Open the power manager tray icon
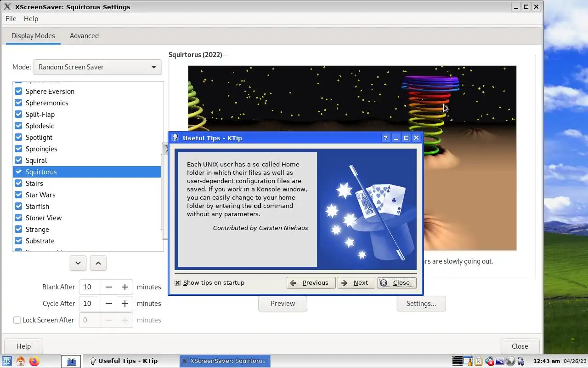This screenshot has width=588, height=368. [x=520, y=361]
